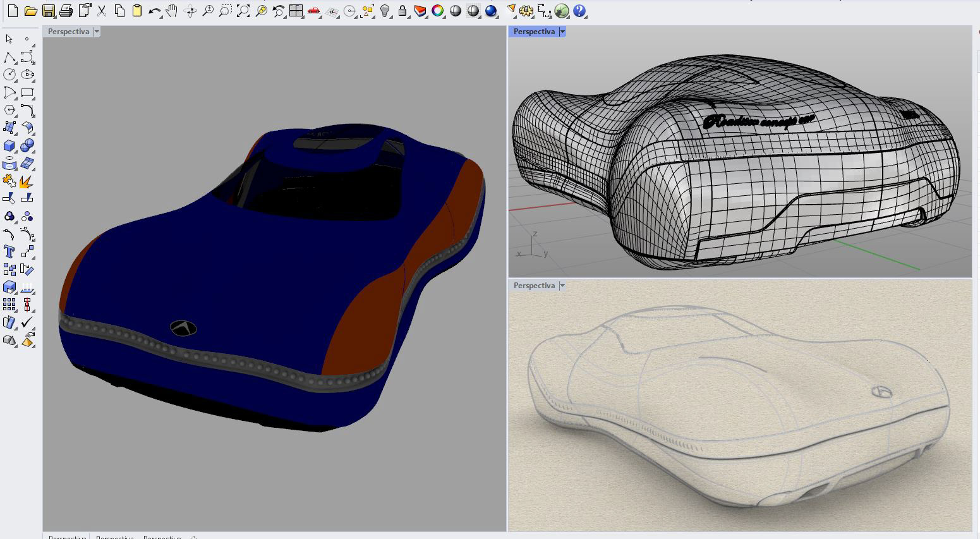980x539 pixels.
Task: Click the top-right viewport Perspectiva title
Action: (534, 32)
